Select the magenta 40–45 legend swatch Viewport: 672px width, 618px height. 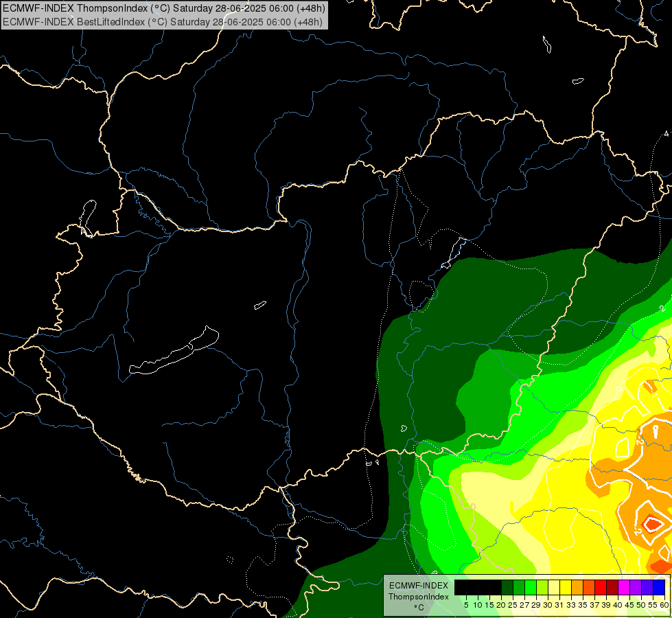point(624,587)
